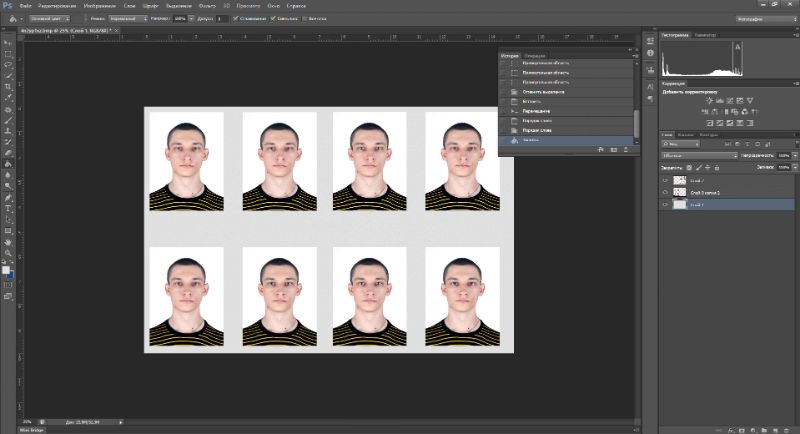Select the Brush tool

pos(8,120)
